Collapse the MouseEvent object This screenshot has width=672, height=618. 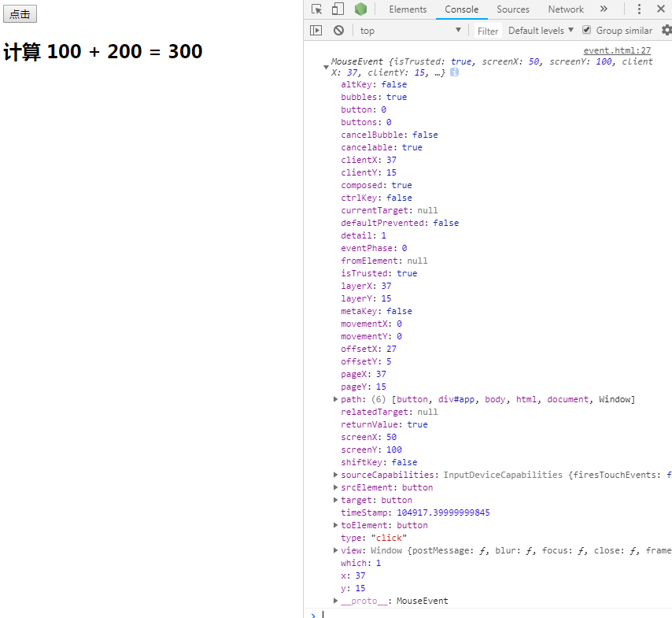point(326,67)
